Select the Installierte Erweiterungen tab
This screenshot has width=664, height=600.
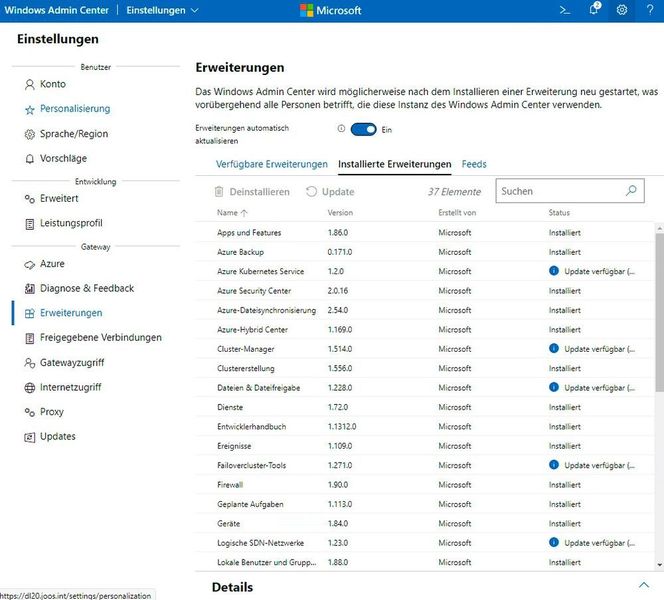coord(395,164)
